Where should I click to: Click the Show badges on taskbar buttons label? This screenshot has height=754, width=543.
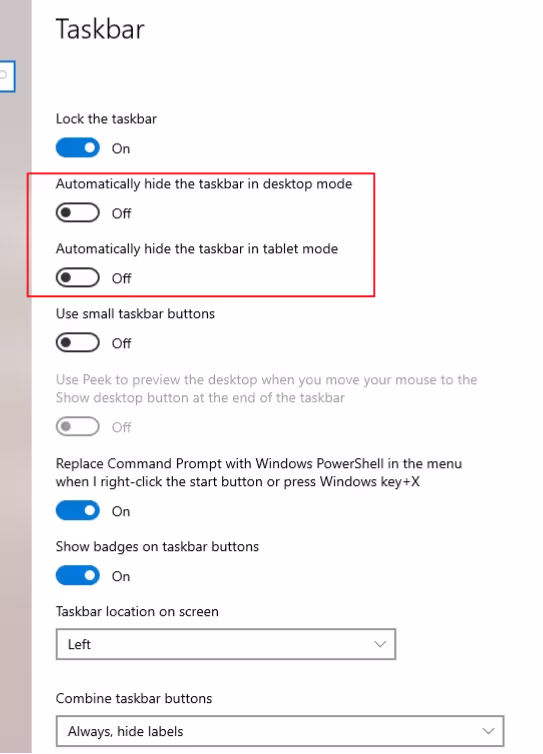pos(157,547)
